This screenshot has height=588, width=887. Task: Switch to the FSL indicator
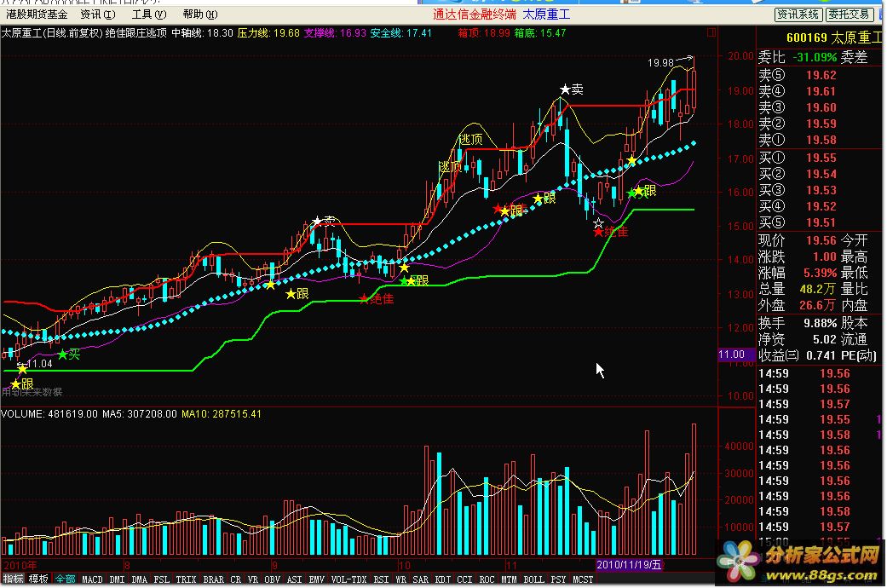click(x=162, y=579)
